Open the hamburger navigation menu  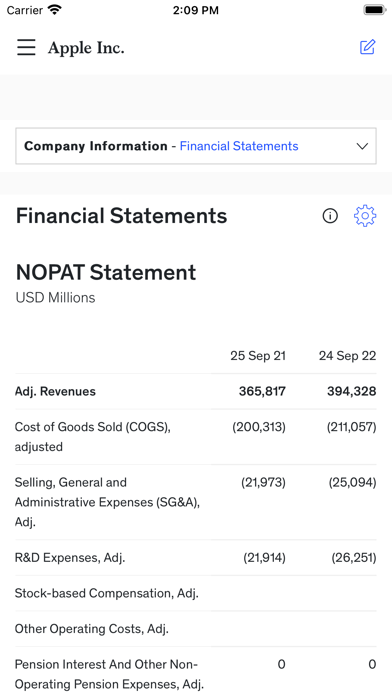tap(26, 47)
